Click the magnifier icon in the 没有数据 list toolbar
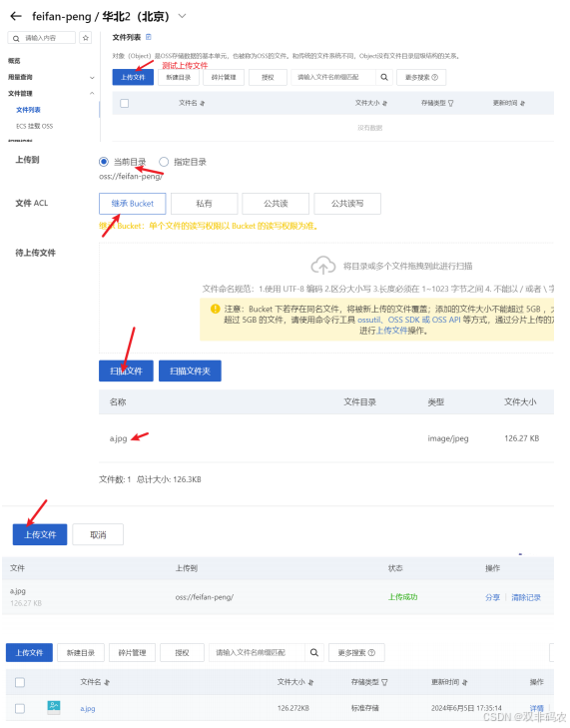Screen dimensions: 570x728 [x=384, y=77]
